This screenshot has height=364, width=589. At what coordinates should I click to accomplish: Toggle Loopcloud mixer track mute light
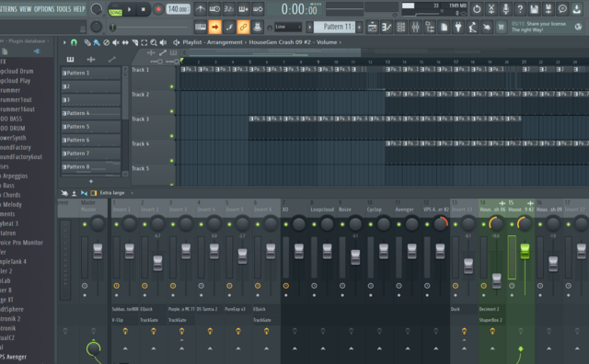[x=314, y=224]
